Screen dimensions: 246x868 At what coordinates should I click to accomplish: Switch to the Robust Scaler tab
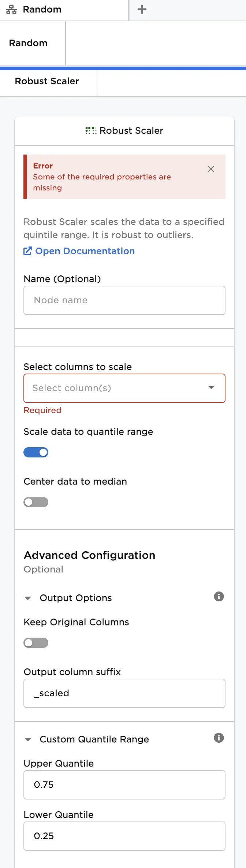coord(47,81)
